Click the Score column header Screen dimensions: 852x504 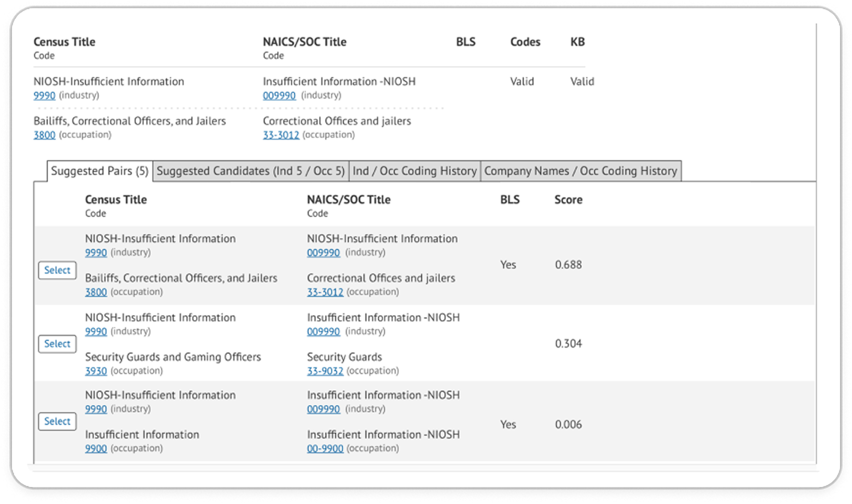(x=568, y=199)
